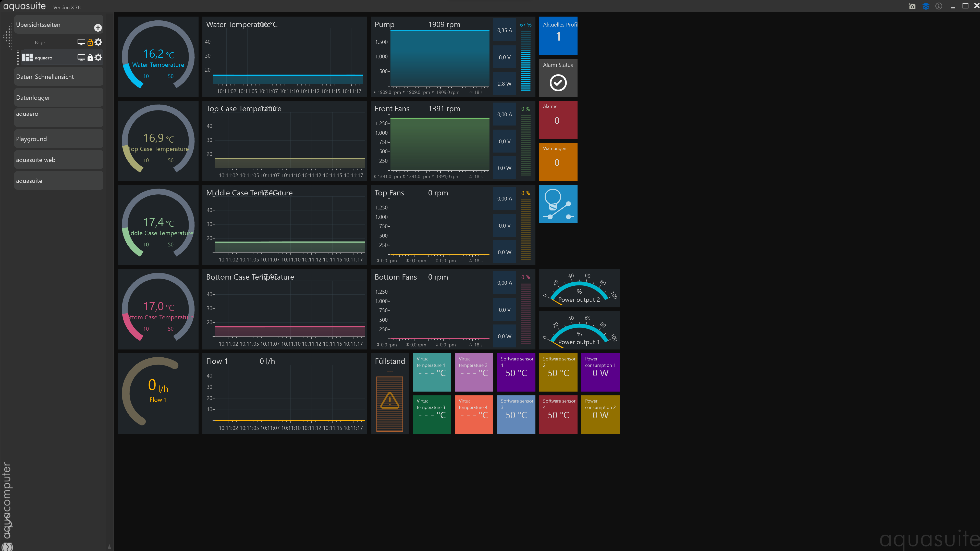Click the lightbulb controller tile
This screenshot has height=551, width=980.
coord(558,204)
